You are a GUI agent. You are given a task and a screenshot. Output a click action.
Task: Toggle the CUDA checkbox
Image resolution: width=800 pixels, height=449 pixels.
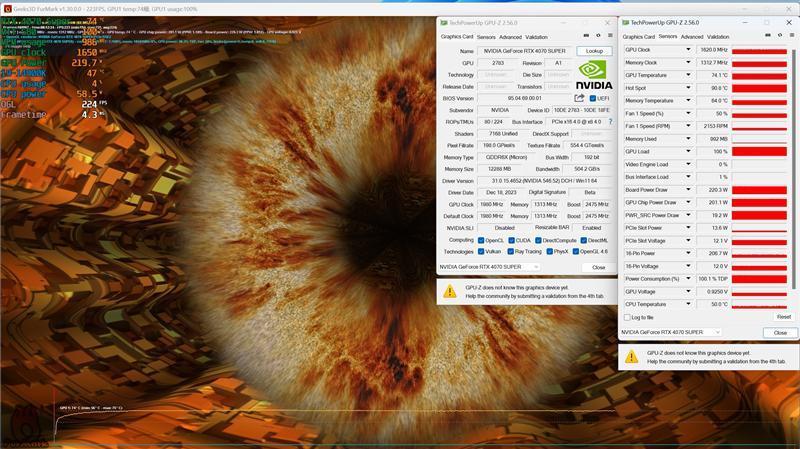point(511,240)
